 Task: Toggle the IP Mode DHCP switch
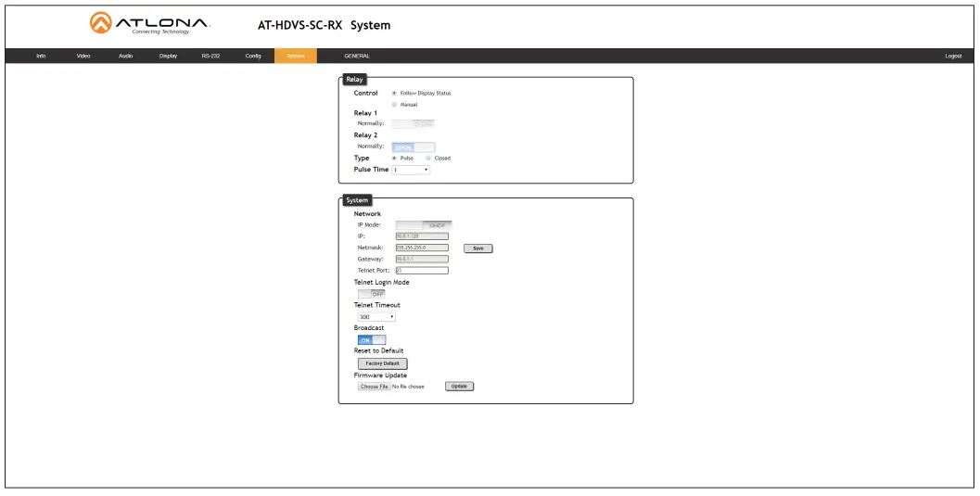tap(424, 225)
